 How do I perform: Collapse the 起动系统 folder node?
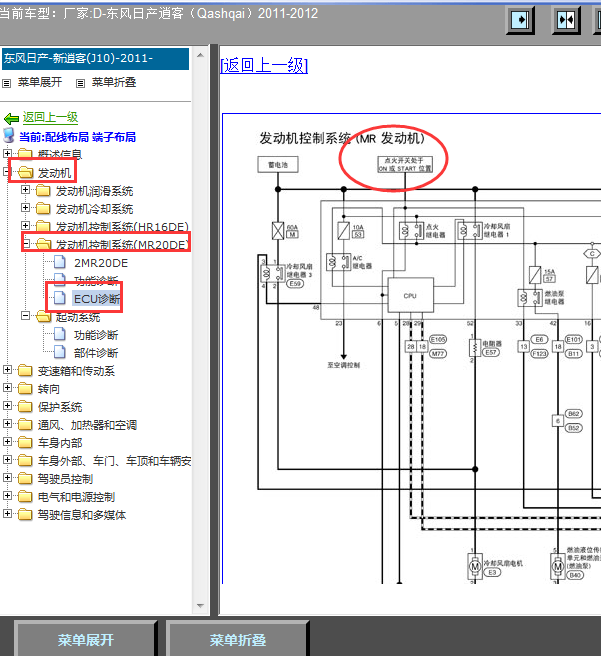pos(25,316)
